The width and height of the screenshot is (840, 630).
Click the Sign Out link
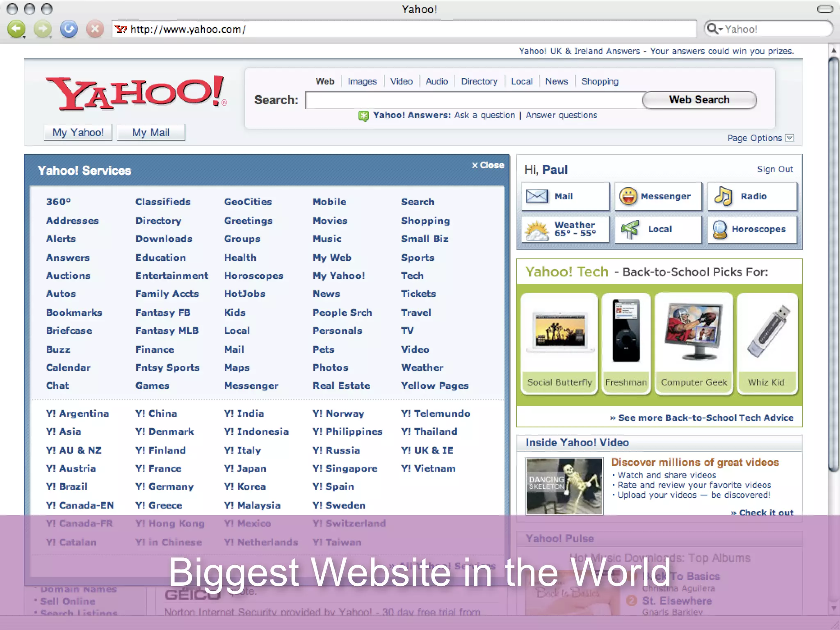click(x=775, y=169)
